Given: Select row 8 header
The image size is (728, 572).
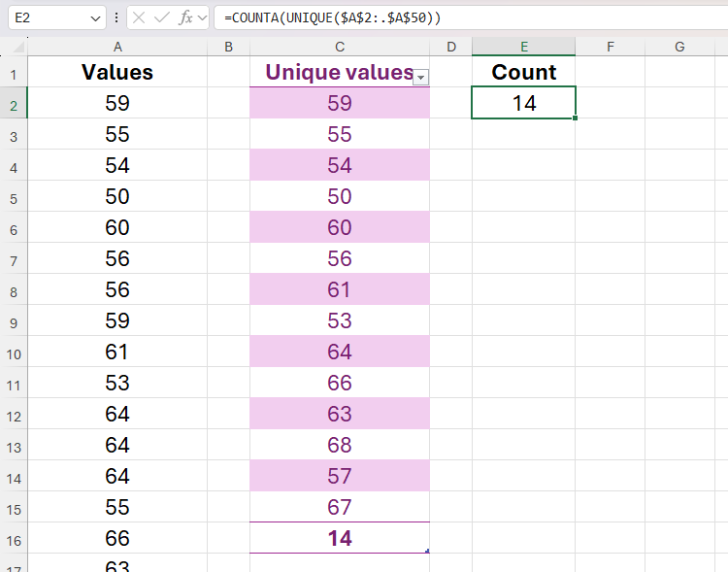Looking at the screenshot, I should click(14, 289).
